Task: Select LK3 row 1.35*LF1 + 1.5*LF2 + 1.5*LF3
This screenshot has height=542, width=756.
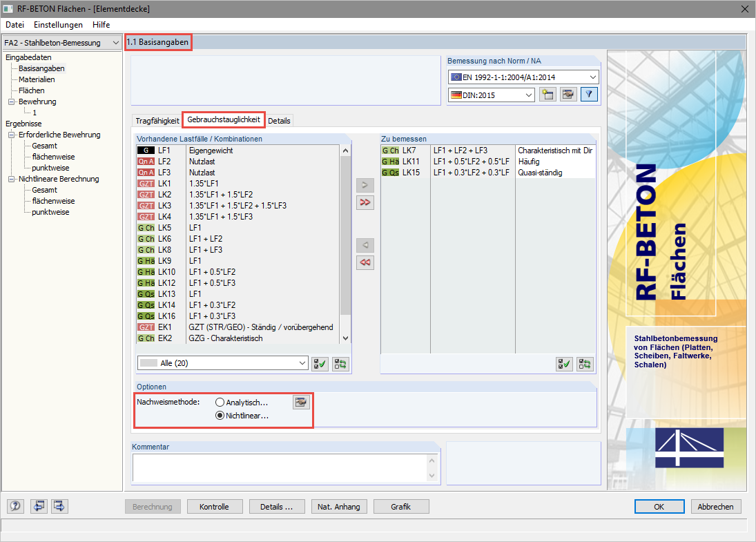Action: [x=238, y=206]
